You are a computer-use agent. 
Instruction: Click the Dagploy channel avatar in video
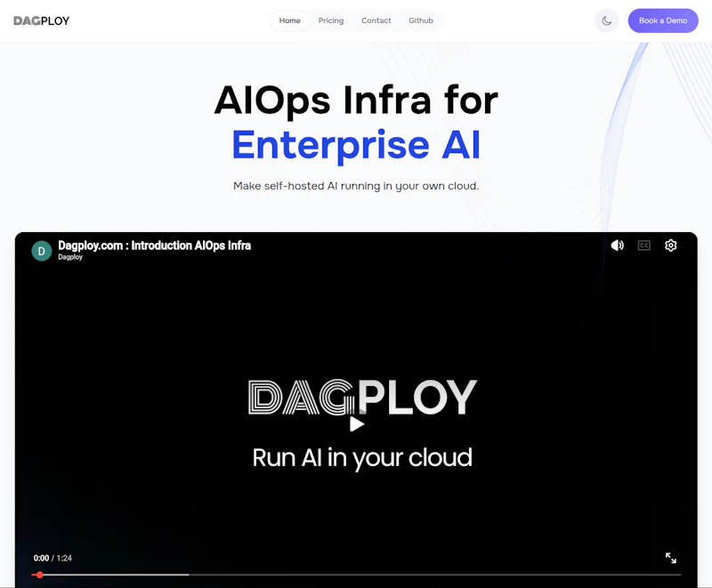(x=41, y=251)
